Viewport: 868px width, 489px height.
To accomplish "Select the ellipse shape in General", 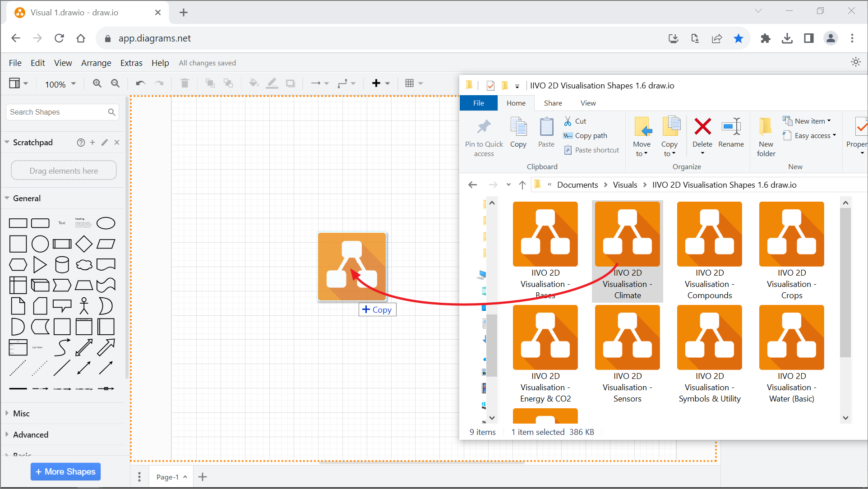I will click(x=106, y=223).
